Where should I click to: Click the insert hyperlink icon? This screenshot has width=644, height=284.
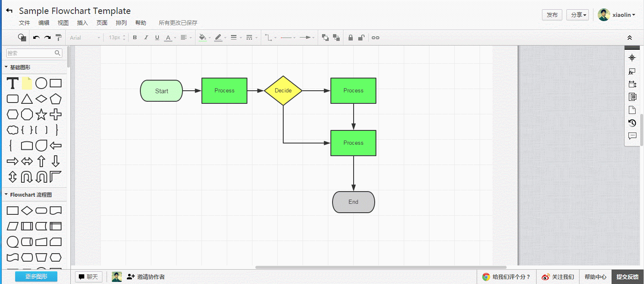tap(376, 38)
